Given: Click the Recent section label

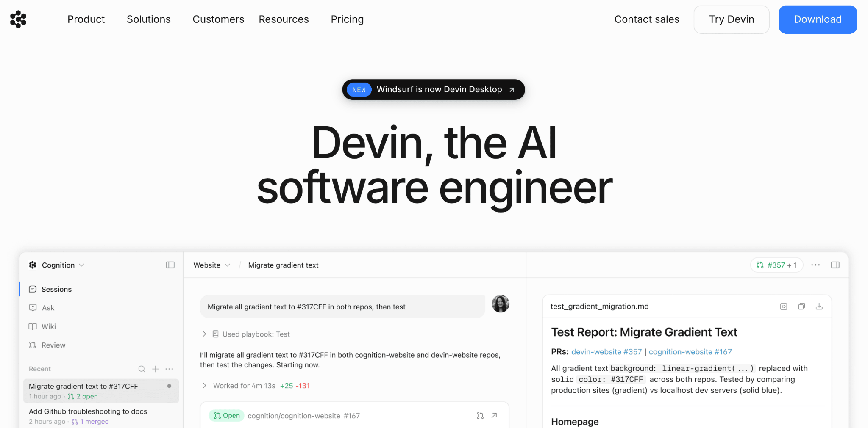Looking at the screenshot, I should [x=40, y=369].
